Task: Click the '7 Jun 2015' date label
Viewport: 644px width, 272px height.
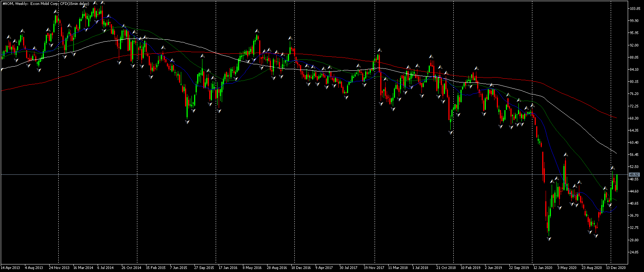Action: pos(179,268)
